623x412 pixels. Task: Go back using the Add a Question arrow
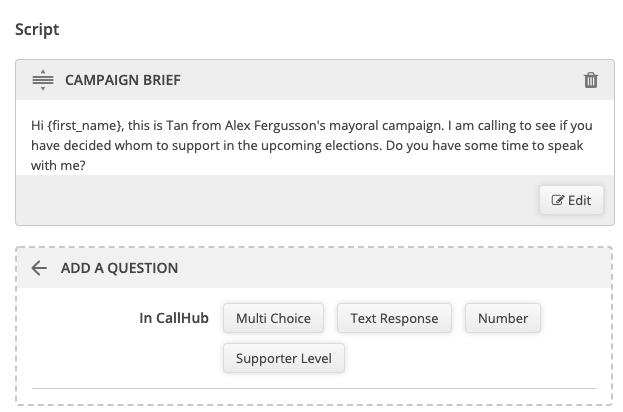pyautogui.click(x=39, y=268)
